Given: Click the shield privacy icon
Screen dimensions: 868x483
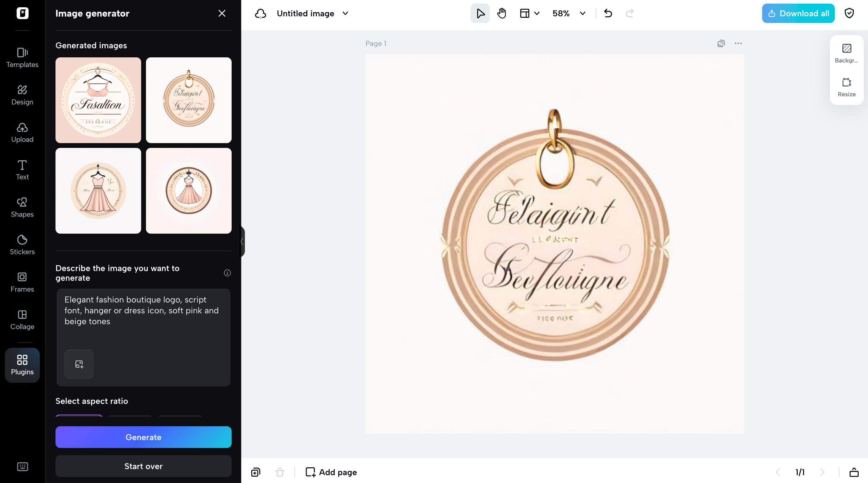Looking at the screenshot, I should (849, 14).
